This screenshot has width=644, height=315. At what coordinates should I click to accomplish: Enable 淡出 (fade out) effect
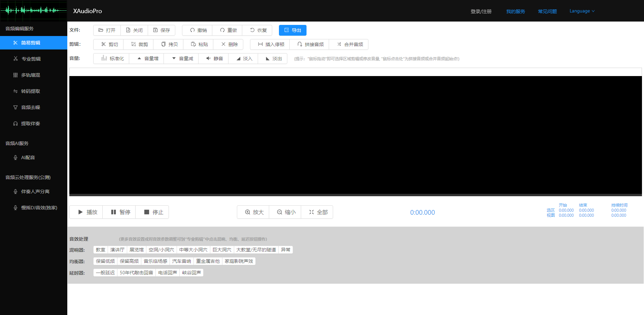pyautogui.click(x=273, y=58)
